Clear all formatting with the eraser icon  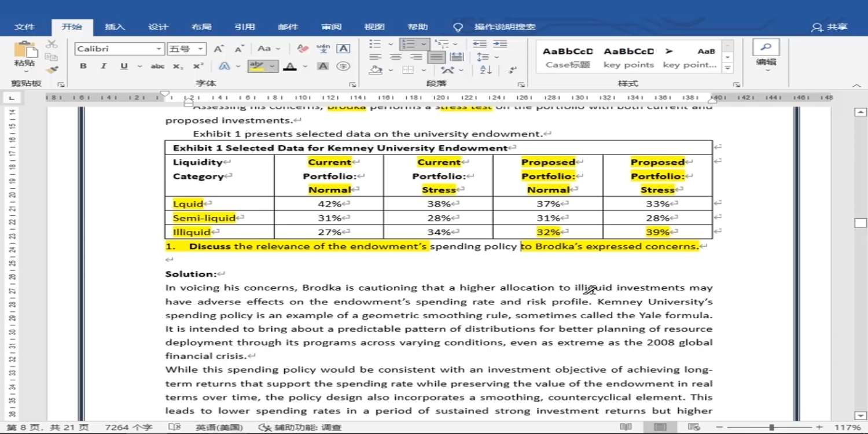coord(303,49)
